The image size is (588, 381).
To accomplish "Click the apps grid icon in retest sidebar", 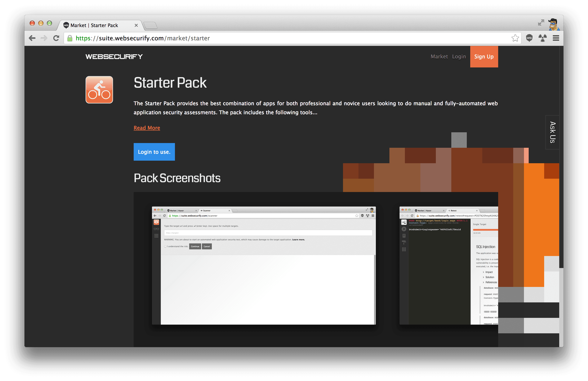I will coord(404,249).
